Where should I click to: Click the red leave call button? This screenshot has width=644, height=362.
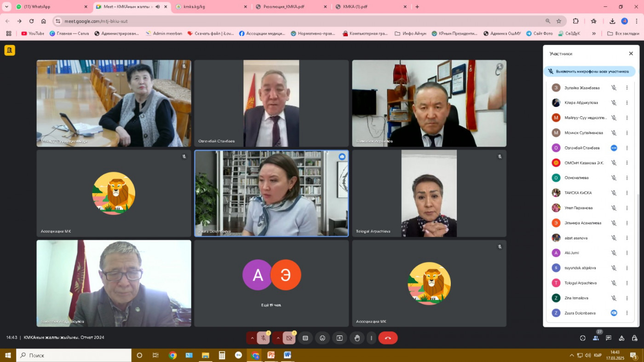pos(388,338)
